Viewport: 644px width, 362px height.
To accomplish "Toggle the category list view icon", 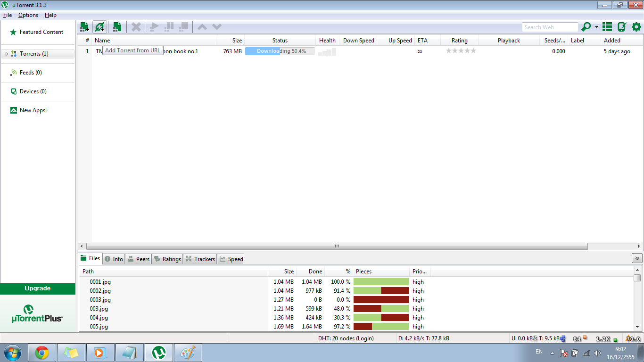I will pos(607,27).
